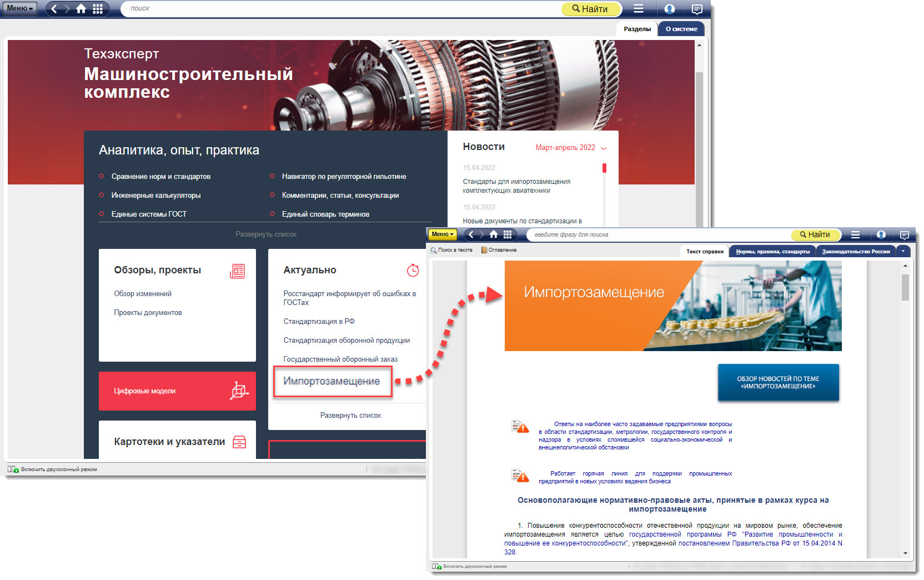Click the Актуально clock icon
Image resolution: width=924 pixels, height=580 pixels.
point(413,271)
